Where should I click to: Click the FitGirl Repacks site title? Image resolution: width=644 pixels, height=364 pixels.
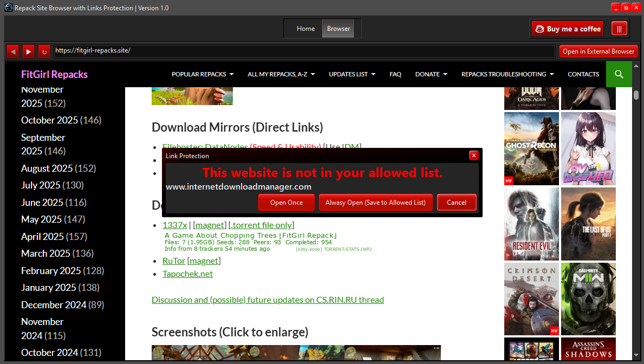click(x=54, y=74)
